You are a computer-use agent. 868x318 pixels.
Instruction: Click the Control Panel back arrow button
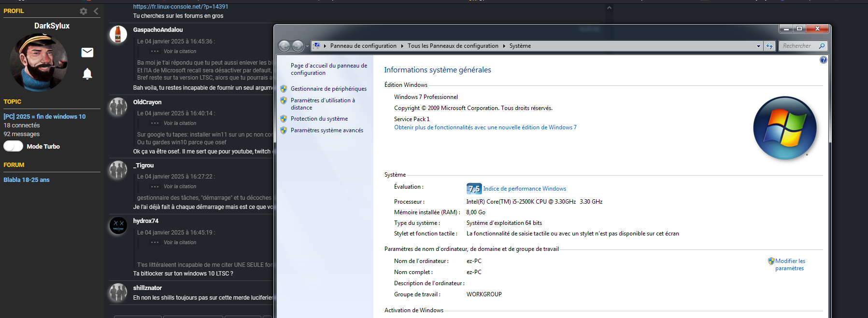coord(285,46)
